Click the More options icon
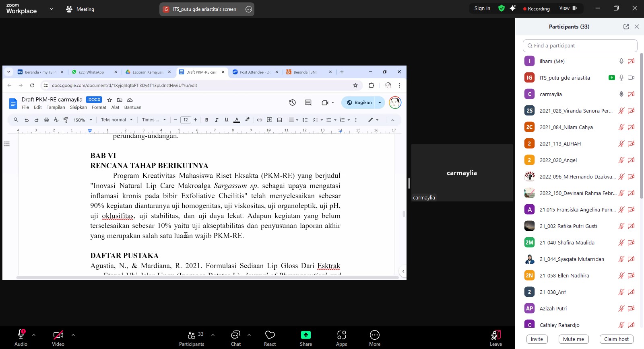The width and height of the screenshot is (644, 349). 374,335
